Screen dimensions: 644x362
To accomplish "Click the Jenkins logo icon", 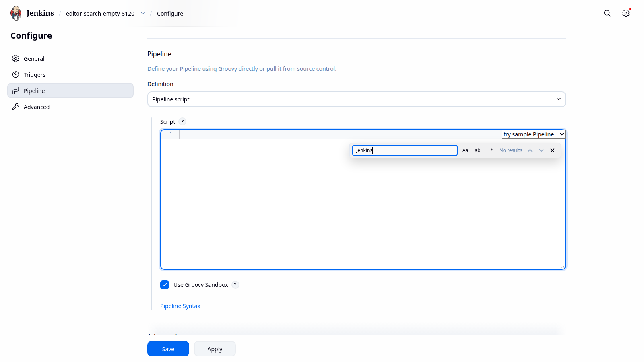I will [16, 13].
